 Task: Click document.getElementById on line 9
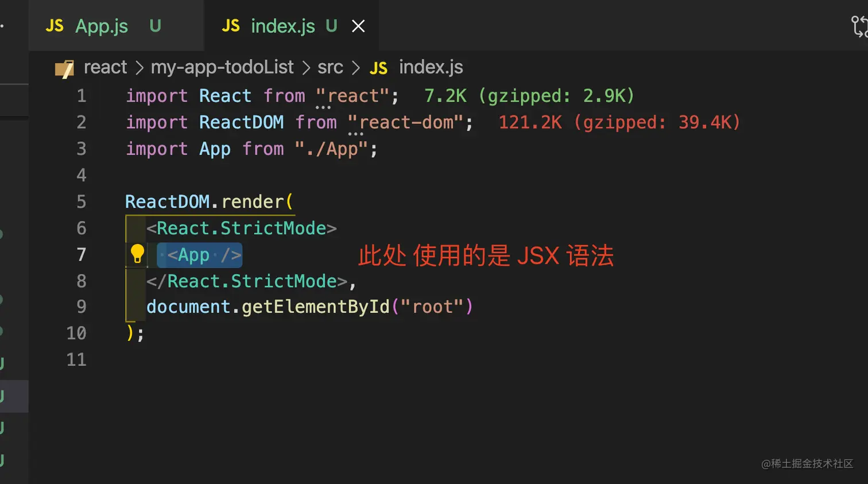pos(268,307)
